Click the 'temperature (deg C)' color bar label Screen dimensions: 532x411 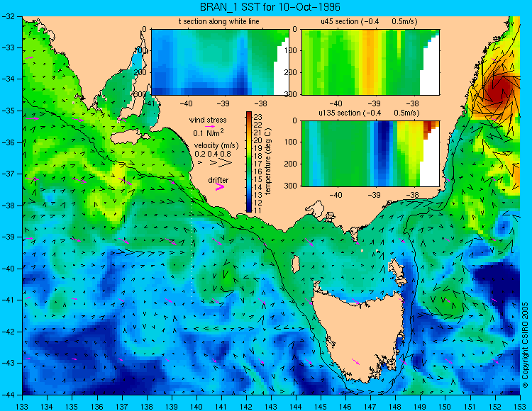pos(268,162)
